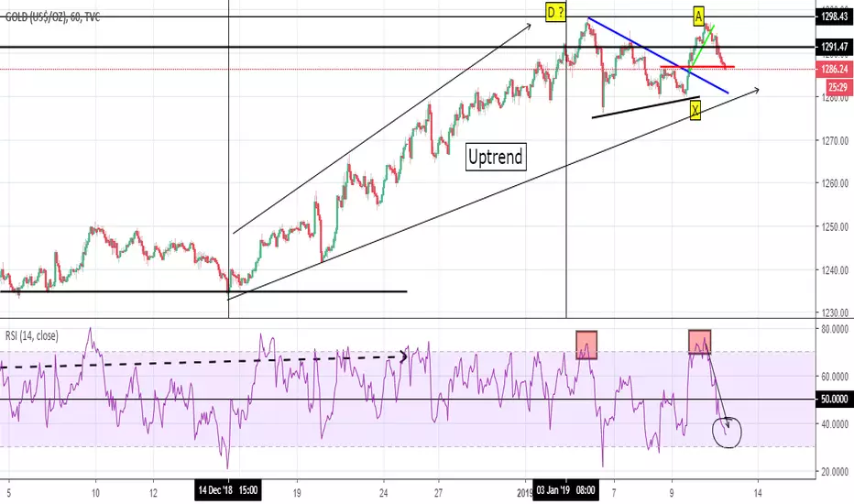Click date 24 on the time axis
854x504 pixels.
384,493
